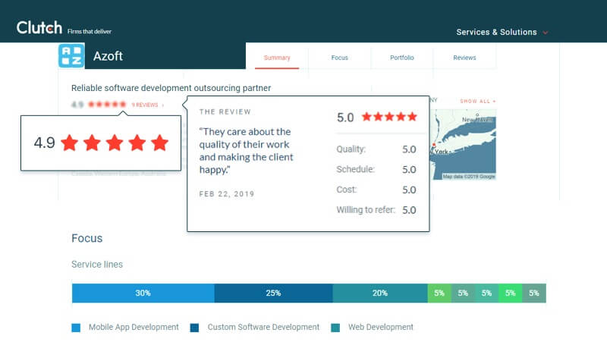Click the first 5% bright green segment
The image size is (607, 364).
pos(439,293)
